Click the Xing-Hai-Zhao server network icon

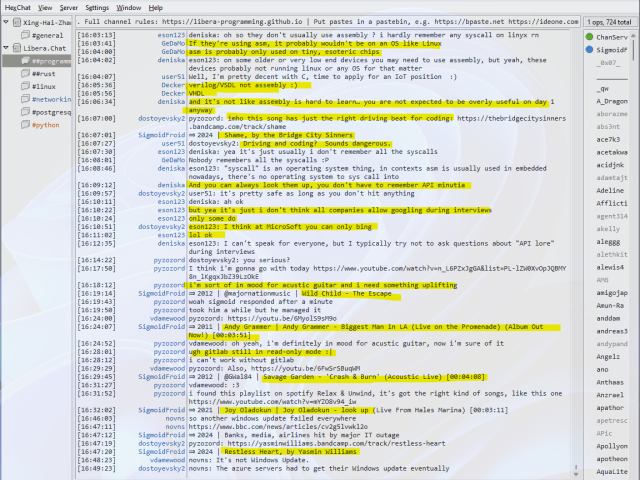15,21
